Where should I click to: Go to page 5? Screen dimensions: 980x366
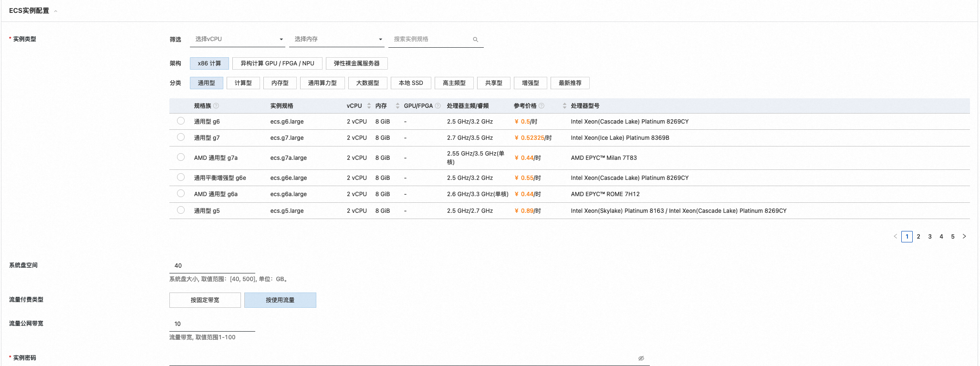[x=953, y=237]
